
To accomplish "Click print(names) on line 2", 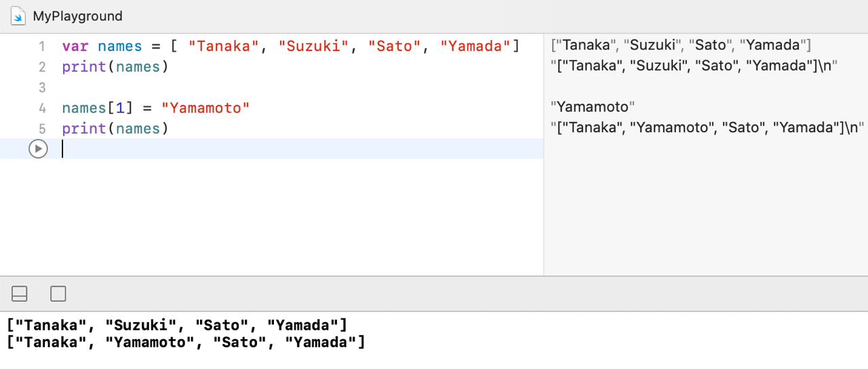I will [115, 67].
